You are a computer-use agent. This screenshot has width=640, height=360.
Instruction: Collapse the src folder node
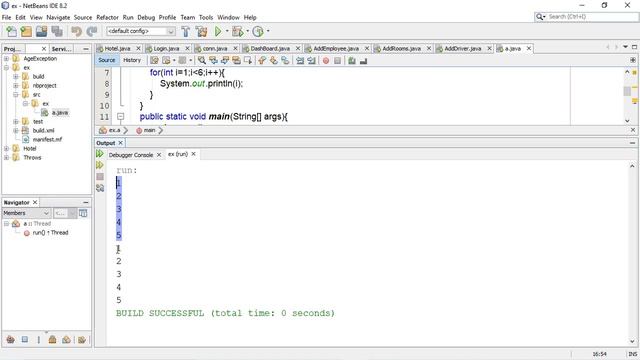[16, 94]
